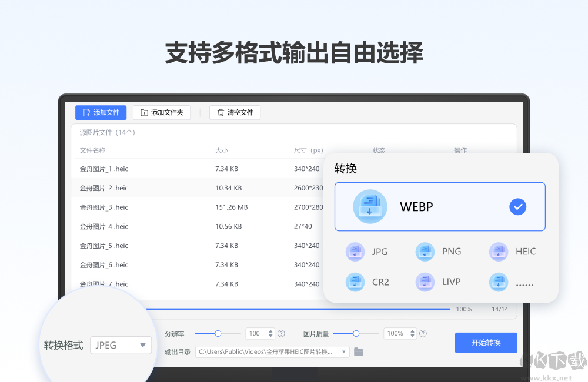Select the LIVP format icon
This screenshot has width=588, height=382.
click(425, 282)
